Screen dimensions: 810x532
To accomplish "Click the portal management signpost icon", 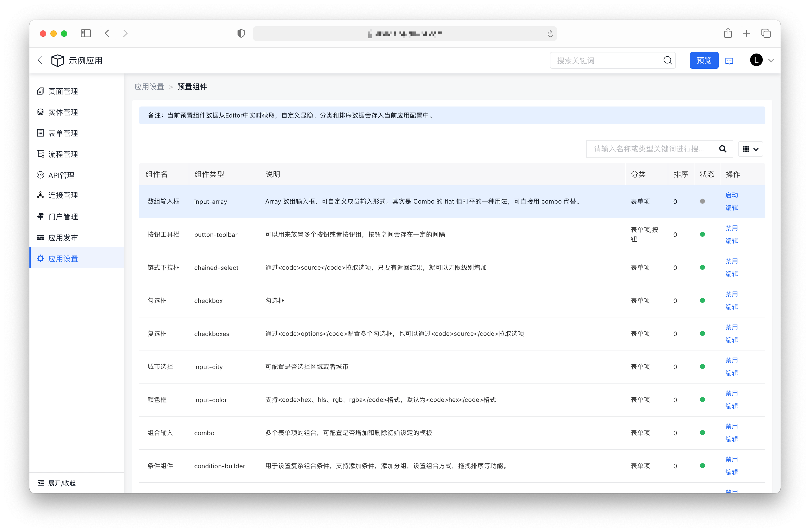I will (40, 216).
